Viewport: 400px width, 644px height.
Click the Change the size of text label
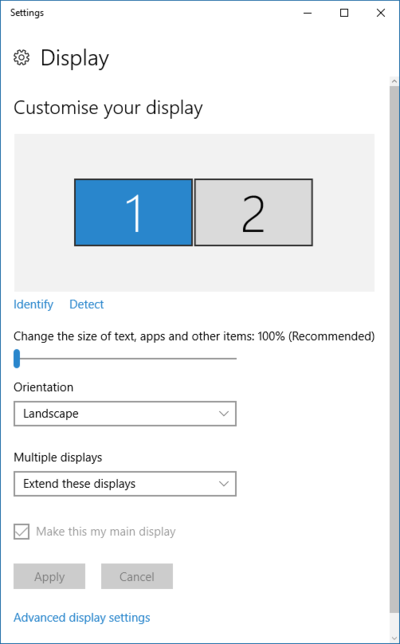194,337
